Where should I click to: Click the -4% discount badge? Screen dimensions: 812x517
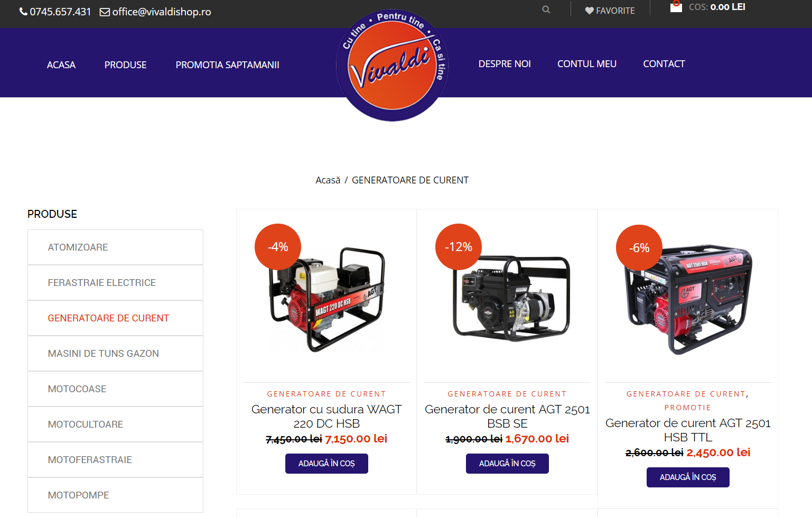pos(278,247)
